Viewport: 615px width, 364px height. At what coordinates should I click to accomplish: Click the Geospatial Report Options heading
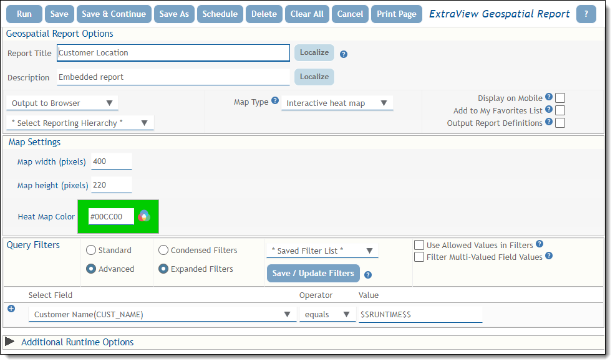point(60,34)
